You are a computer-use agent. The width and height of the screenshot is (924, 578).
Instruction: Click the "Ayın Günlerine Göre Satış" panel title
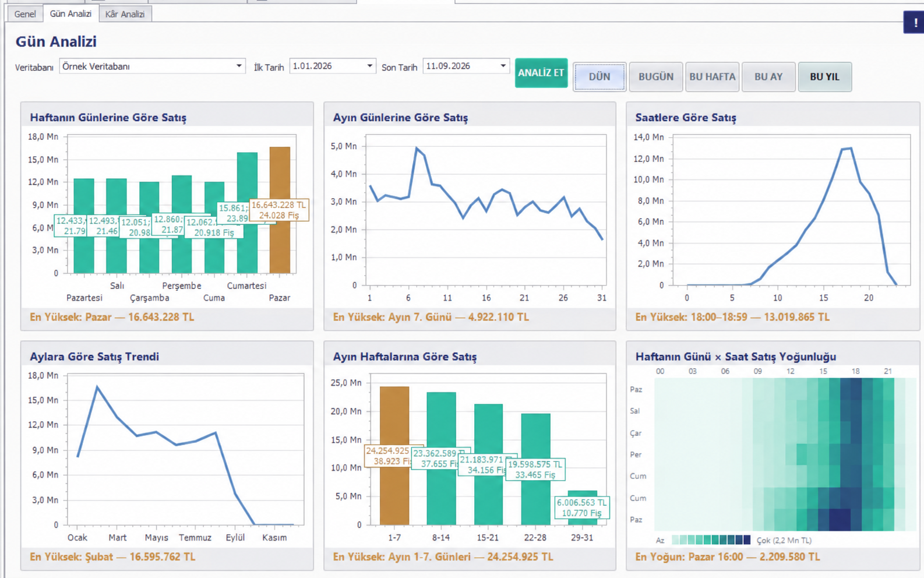[400, 118]
